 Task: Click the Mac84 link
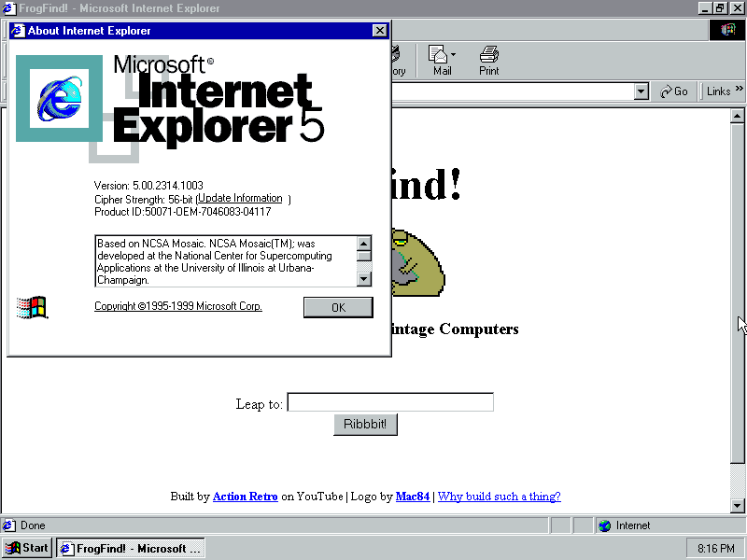pyautogui.click(x=412, y=497)
